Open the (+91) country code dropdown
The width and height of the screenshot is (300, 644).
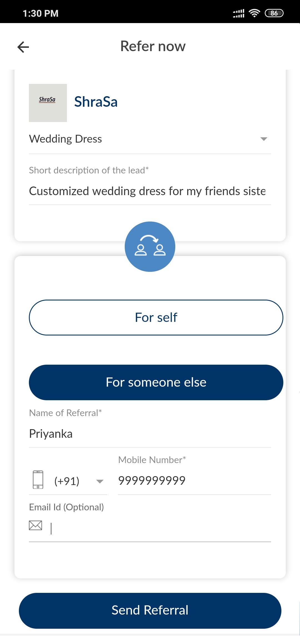click(x=78, y=481)
